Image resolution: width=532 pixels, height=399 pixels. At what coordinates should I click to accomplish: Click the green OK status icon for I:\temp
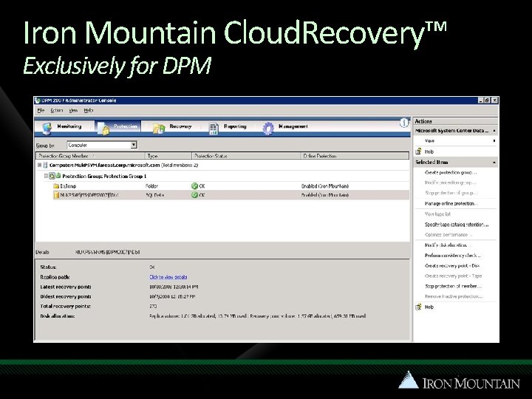click(194, 186)
